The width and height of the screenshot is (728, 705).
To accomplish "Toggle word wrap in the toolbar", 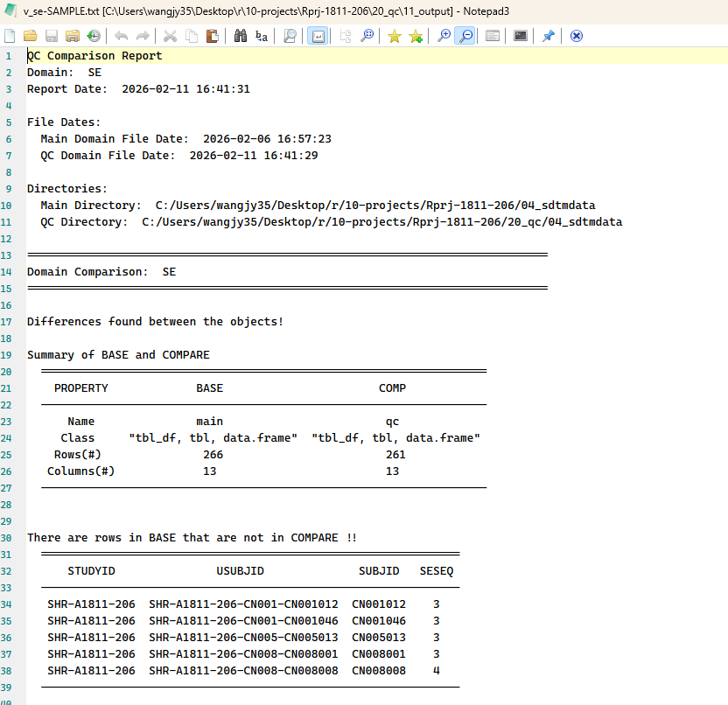I will point(318,36).
